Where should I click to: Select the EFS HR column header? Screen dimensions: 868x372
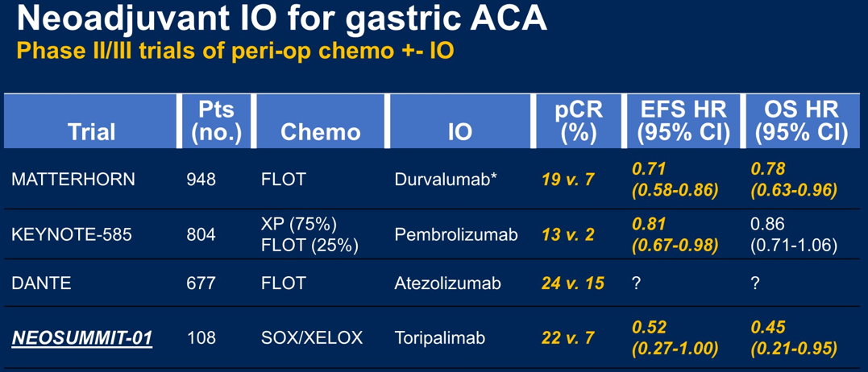click(683, 121)
